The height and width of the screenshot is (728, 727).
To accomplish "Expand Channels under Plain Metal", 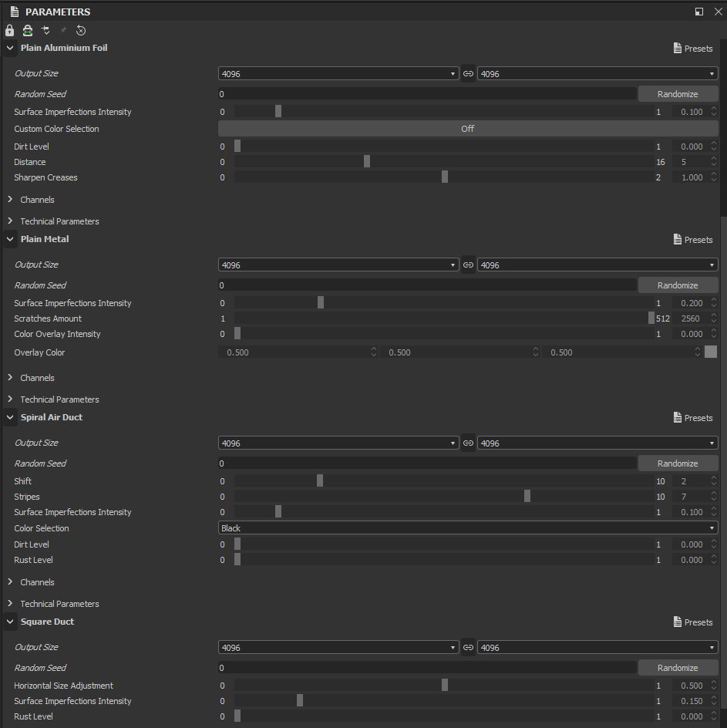I will [10, 377].
